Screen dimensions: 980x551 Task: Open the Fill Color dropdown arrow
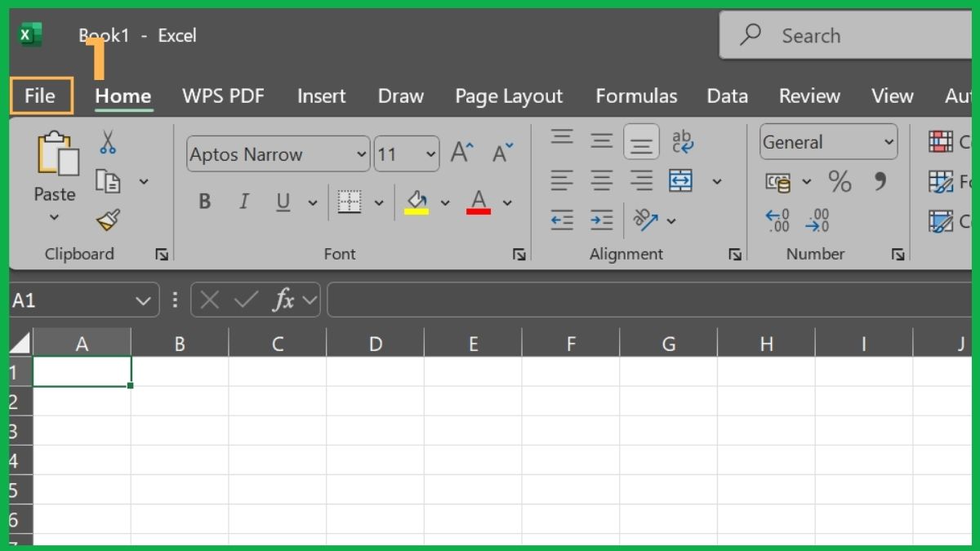pyautogui.click(x=445, y=202)
